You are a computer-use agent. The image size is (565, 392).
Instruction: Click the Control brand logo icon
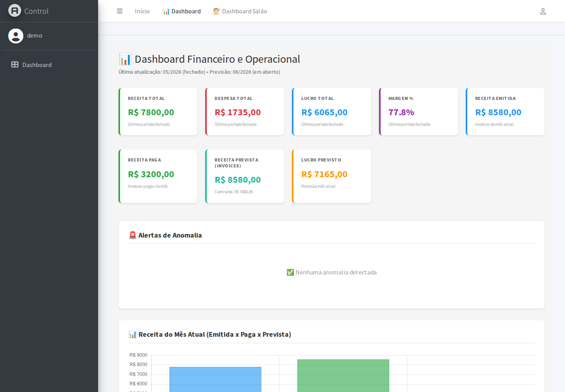pos(15,11)
